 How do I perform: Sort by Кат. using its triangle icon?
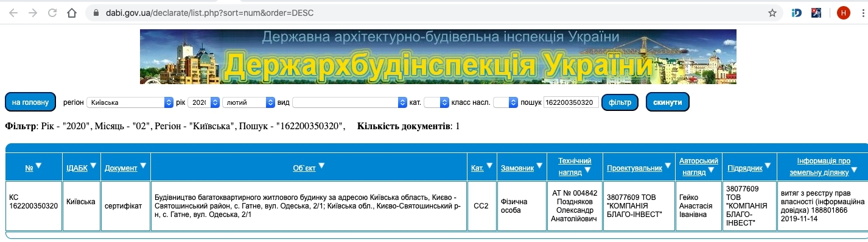(489, 166)
